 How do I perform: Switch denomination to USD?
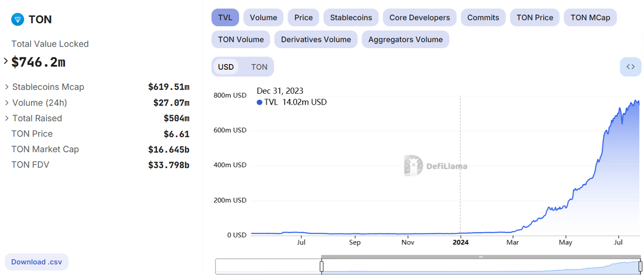click(x=226, y=67)
